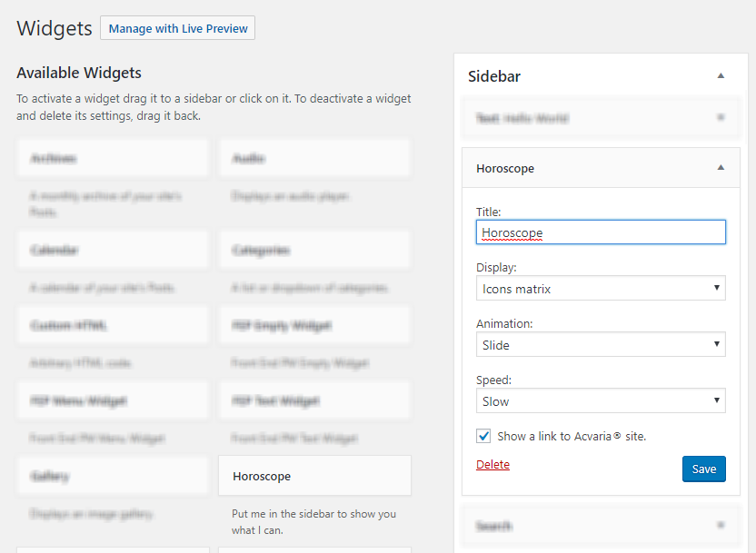Screen dimensions: 756x553
Task: Expand the blurred widget above Horoscope
Action: tap(601, 118)
